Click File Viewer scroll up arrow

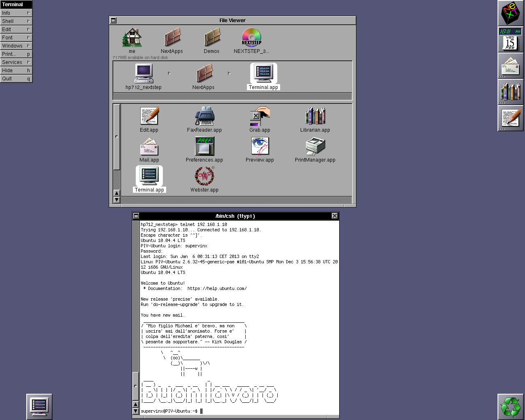click(x=117, y=193)
